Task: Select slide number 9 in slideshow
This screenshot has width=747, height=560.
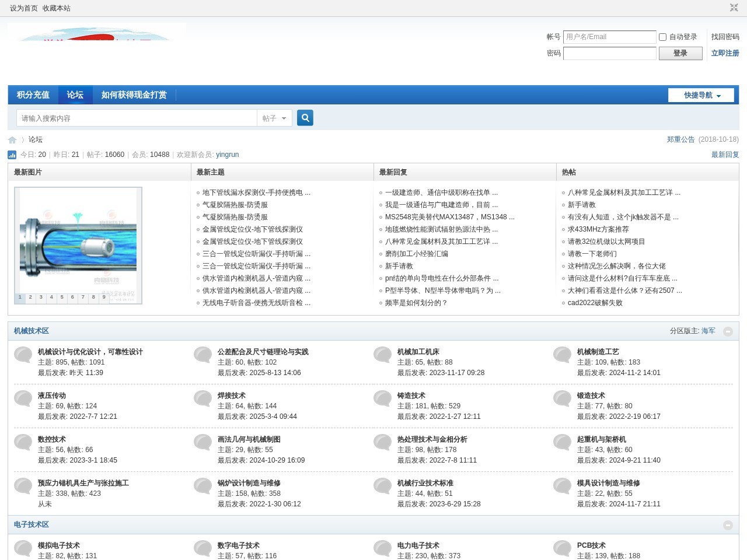Action: click(104, 297)
